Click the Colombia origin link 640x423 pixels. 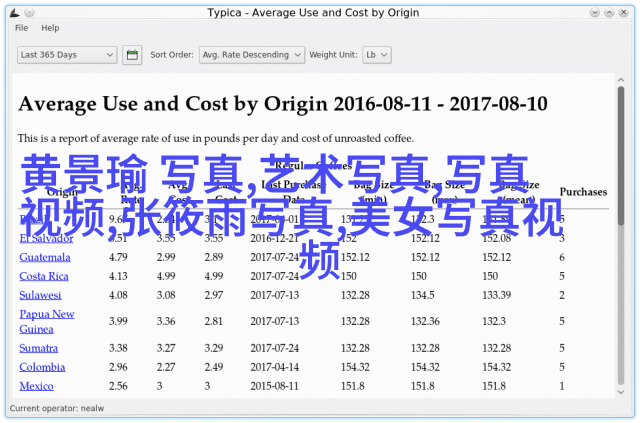(x=42, y=367)
